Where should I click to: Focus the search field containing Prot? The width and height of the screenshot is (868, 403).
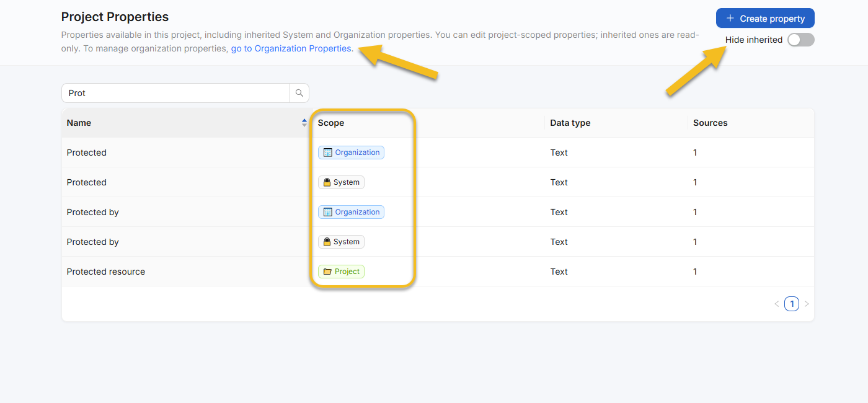click(x=176, y=93)
